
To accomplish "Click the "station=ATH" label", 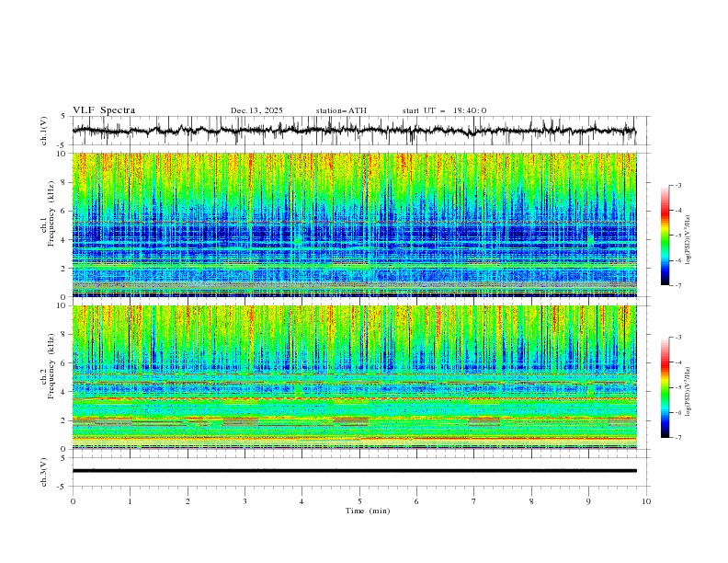I will coord(341,110).
